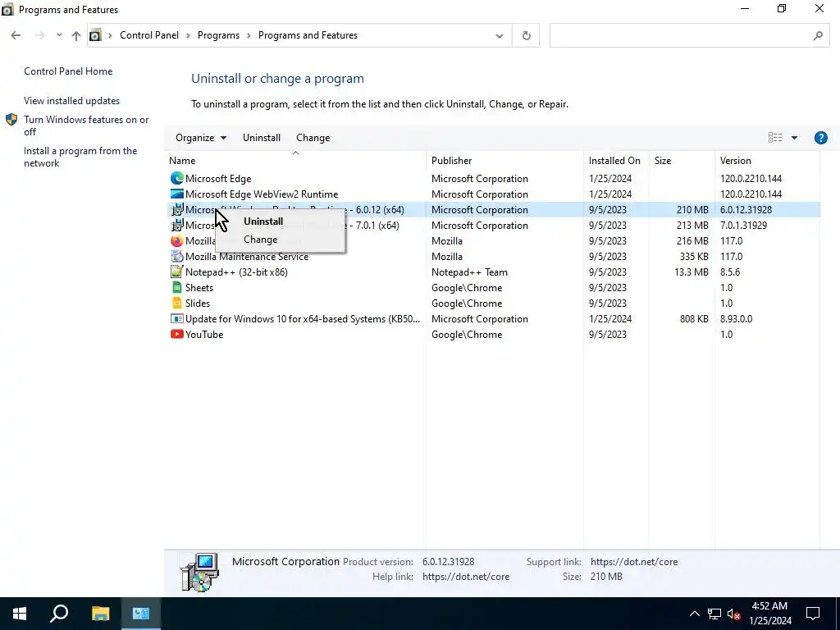The height and width of the screenshot is (630, 840).
Task: Click the Mozilla Maintenance Service icon
Action: (x=177, y=257)
